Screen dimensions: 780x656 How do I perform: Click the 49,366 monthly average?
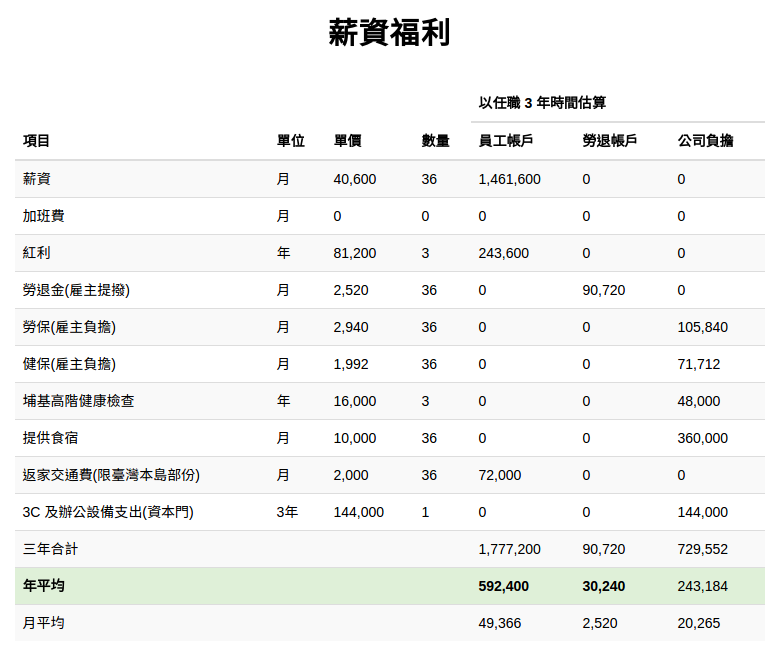pos(499,623)
